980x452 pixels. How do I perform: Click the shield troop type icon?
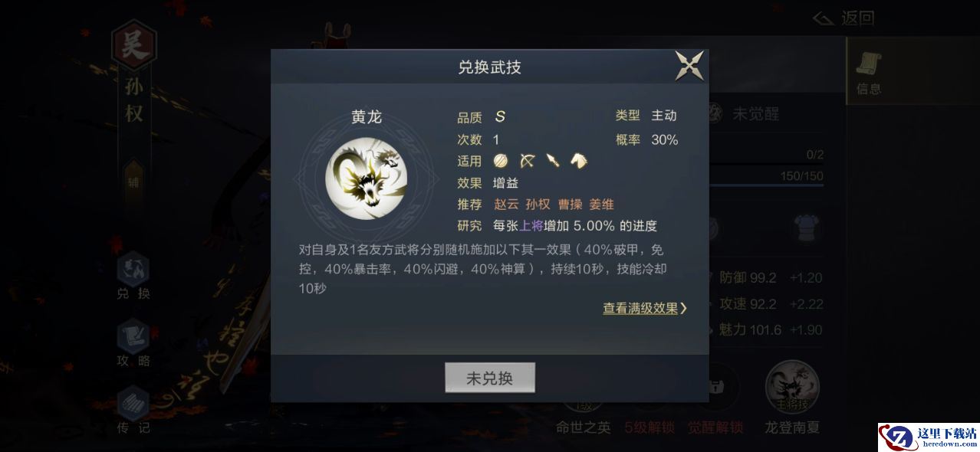click(501, 160)
